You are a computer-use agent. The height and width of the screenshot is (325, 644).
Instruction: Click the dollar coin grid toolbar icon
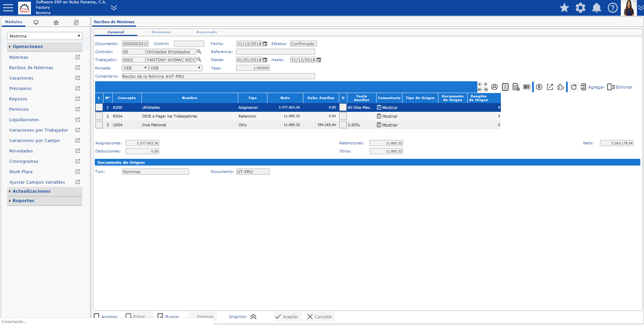tap(539, 87)
